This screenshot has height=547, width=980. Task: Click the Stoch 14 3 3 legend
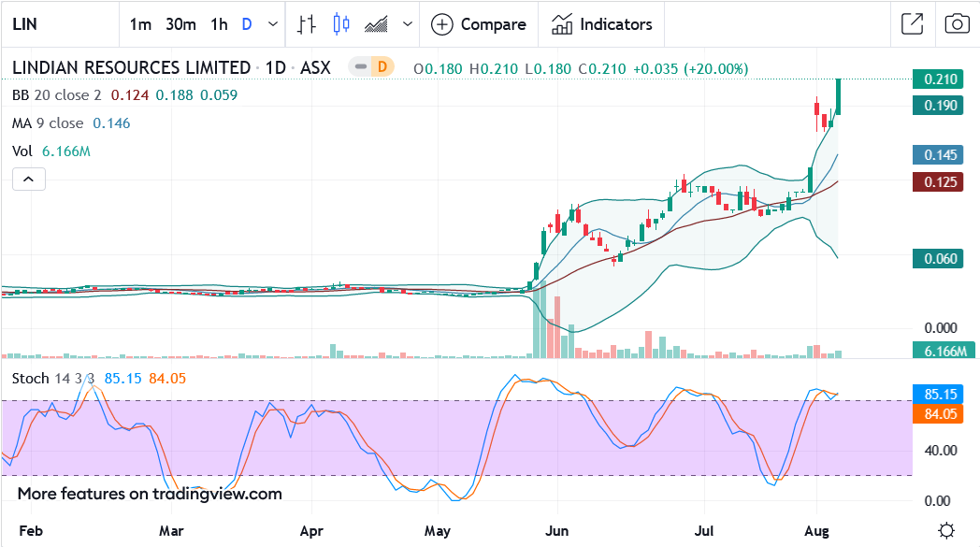point(53,378)
